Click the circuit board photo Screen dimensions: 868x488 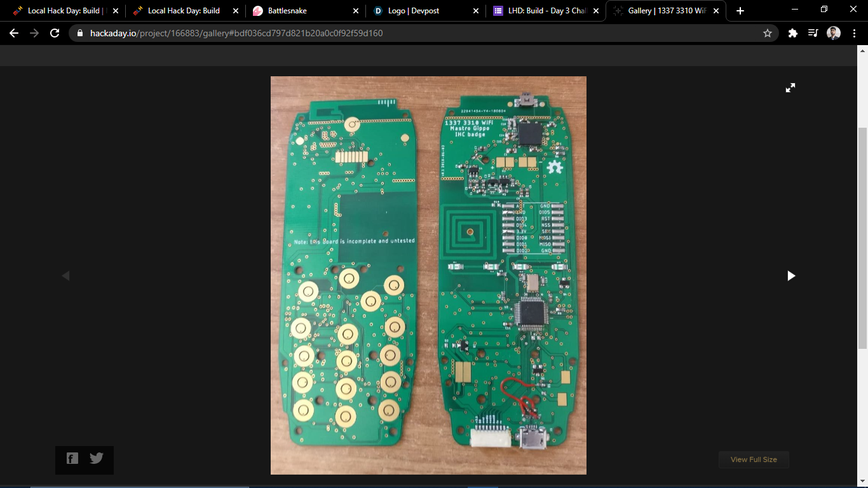(x=428, y=275)
